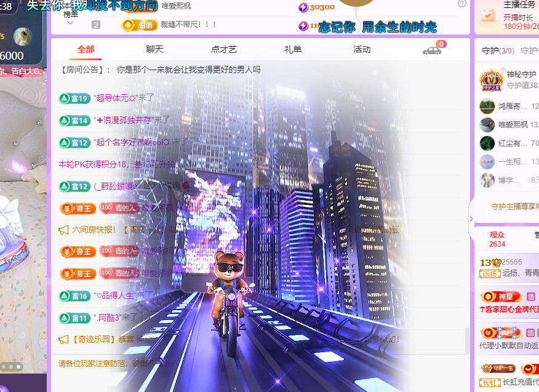Image resolution: width=539 pixels, height=392 pixels.
Task: Click the video carousel dots indicator
Action: tap(11, 367)
